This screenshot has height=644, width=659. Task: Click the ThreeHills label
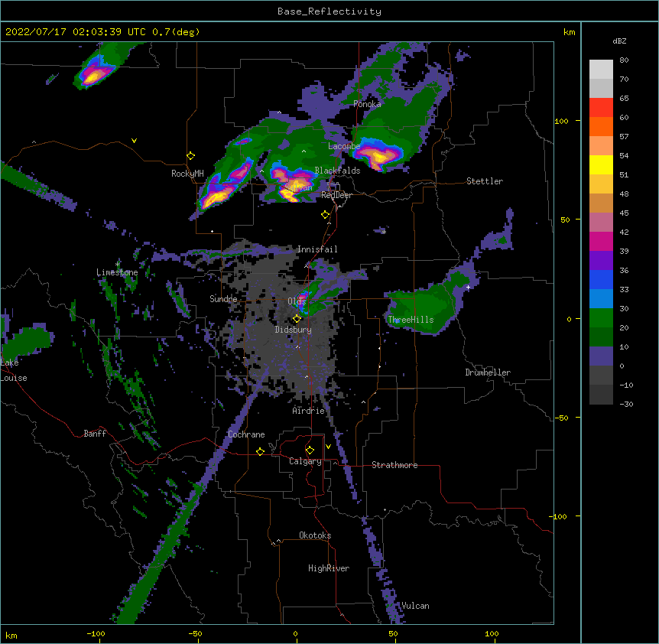tap(411, 320)
